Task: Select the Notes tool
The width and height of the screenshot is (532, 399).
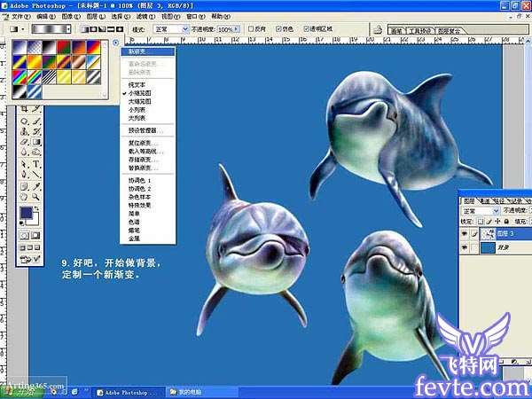Action: 24,186
